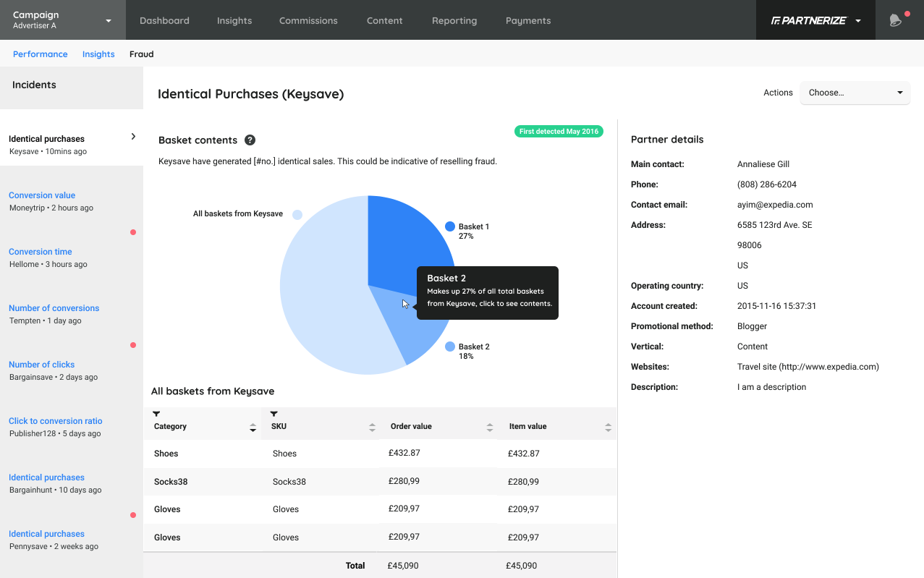The width and height of the screenshot is (924, 578).
Task: Click the help icon beside Basket contents
Action: click(250, 140)
